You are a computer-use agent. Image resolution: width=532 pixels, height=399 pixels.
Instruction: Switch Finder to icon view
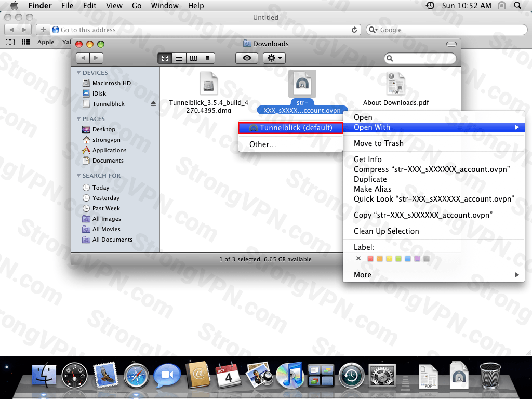[165, 58]
